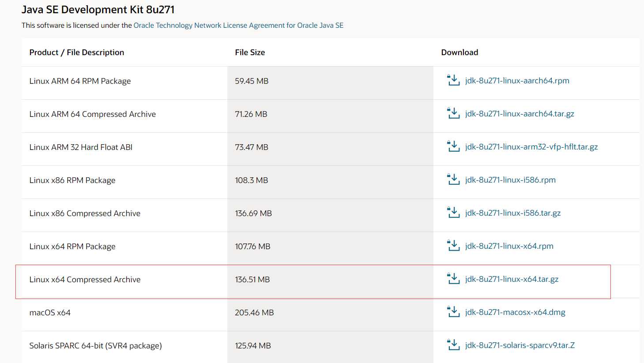Download jdk-8u271-solaris-sparcv9.tar.Z link
This screenshot has width=644, height=363.
tap(520, 345)
